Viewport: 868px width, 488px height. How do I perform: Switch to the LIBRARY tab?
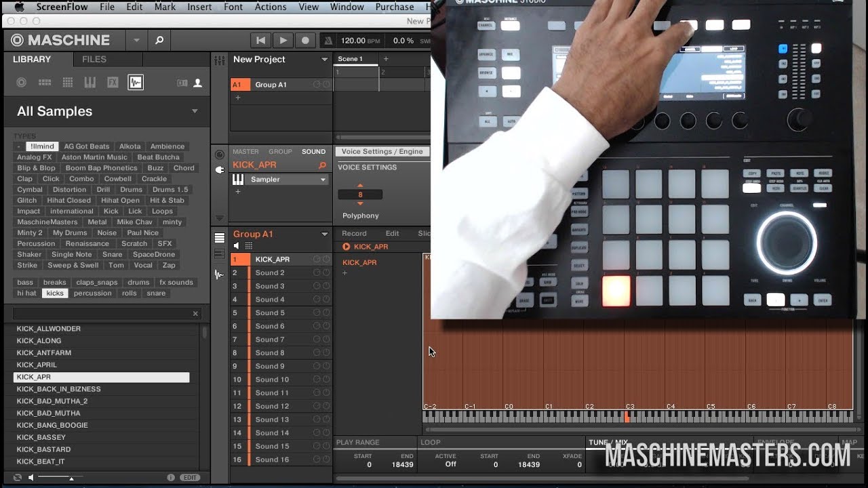(x=32, y=60)
